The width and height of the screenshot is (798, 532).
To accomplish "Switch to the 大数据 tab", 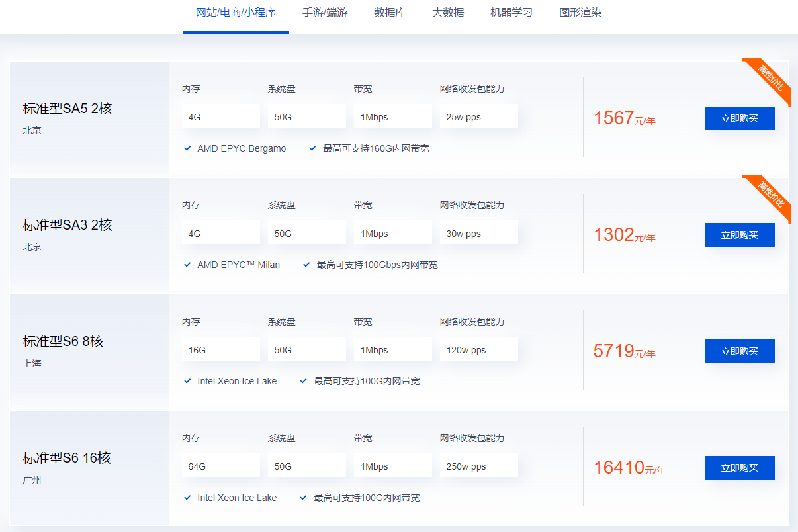I will tap(448, 13).
